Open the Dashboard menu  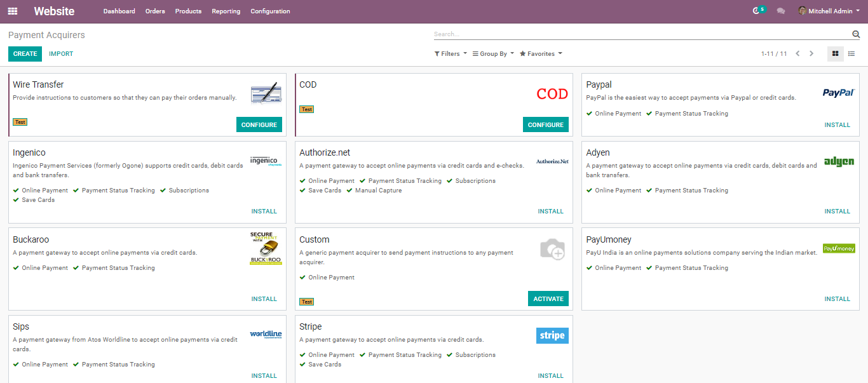[x=119, y=11]
